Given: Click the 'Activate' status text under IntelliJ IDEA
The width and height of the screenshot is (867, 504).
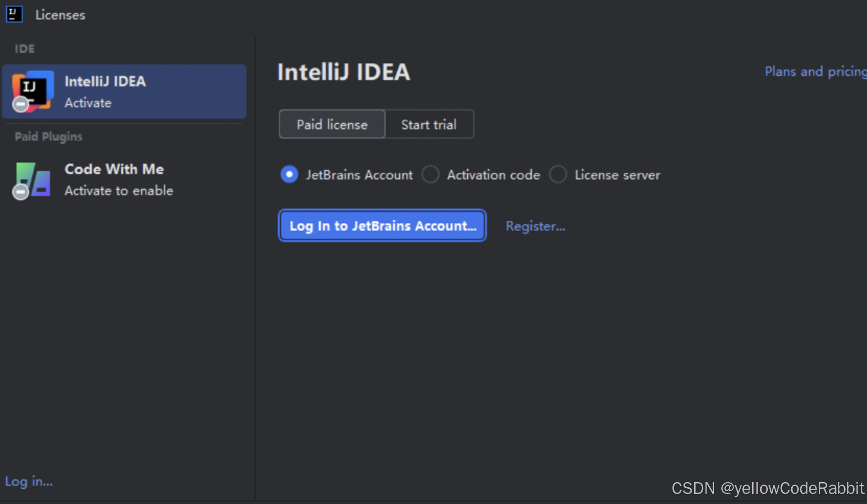Looking at the screenshot, I should [x=88, y=103].
